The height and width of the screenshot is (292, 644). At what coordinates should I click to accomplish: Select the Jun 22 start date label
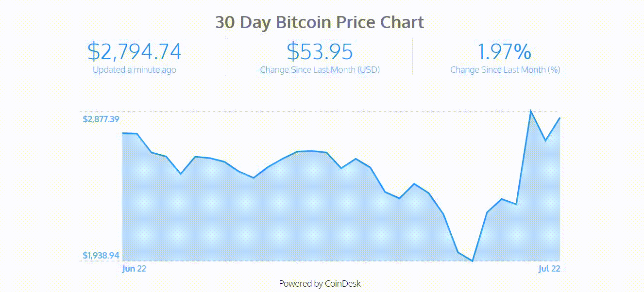pyautogui.click(x=135, y=268)
